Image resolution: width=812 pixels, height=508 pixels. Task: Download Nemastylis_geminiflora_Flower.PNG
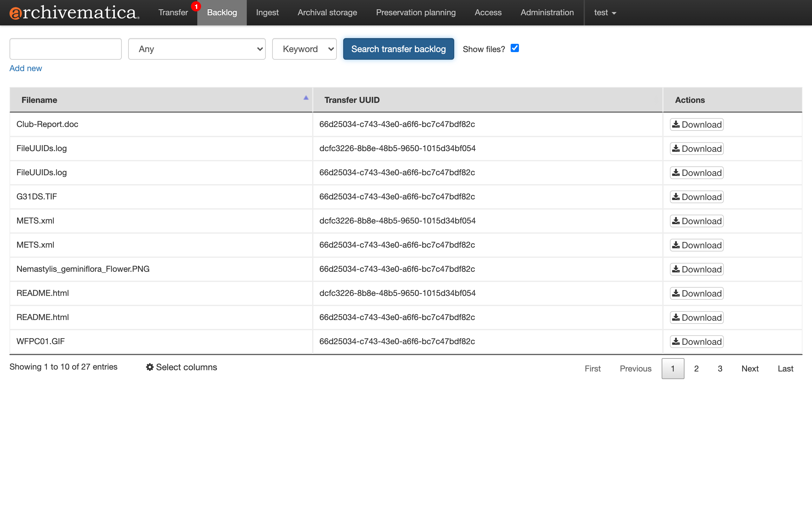(x=697, y=269)
